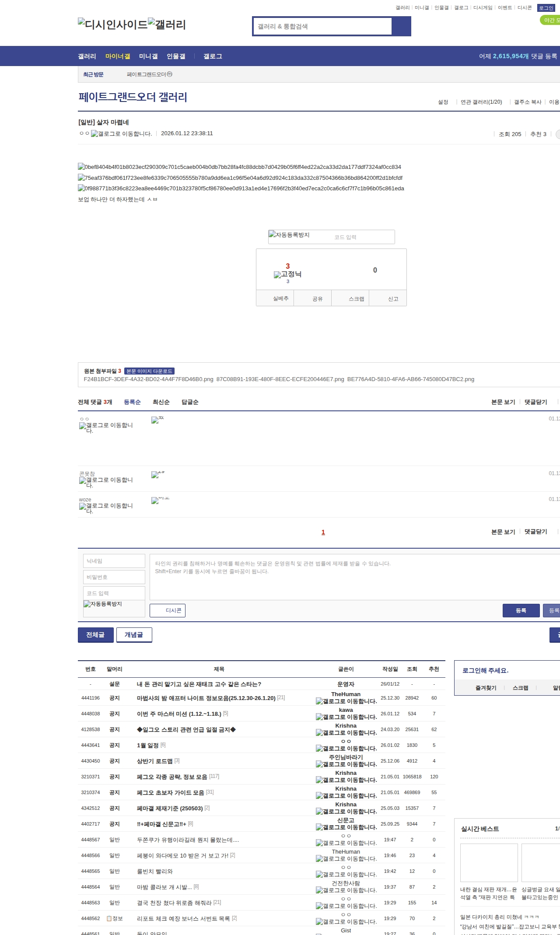Switch to the 개념글 tab

[x=134, y=635]
